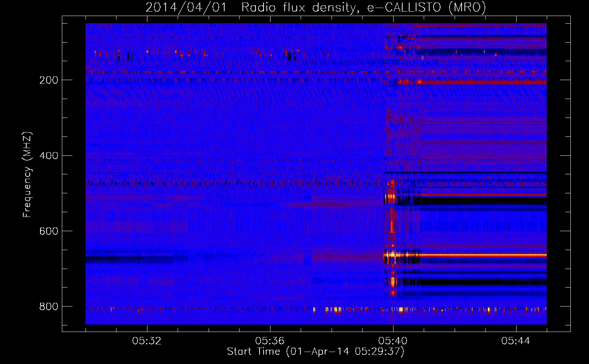Click the 800 frequency tick label
The height and width of the screenshot is (364, 589).
point(49,306)
